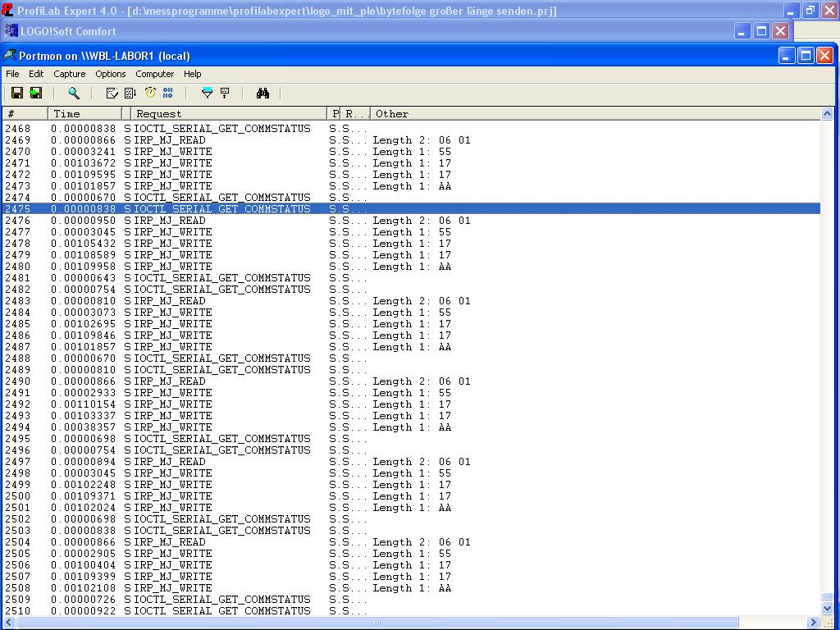Click the R... (Result) column header
The height and width of the screenshot is (630, 840).
pos(356,113)
